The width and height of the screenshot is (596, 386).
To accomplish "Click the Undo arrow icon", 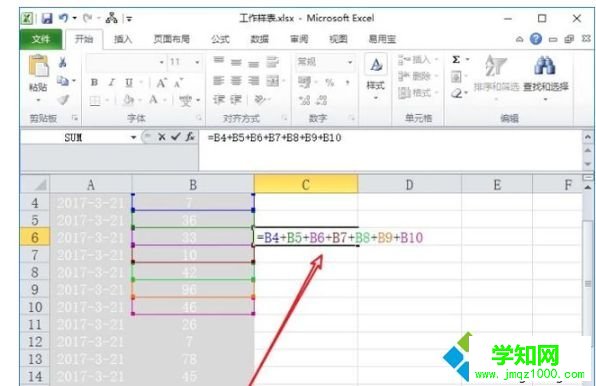I will (x=63, y=18).
